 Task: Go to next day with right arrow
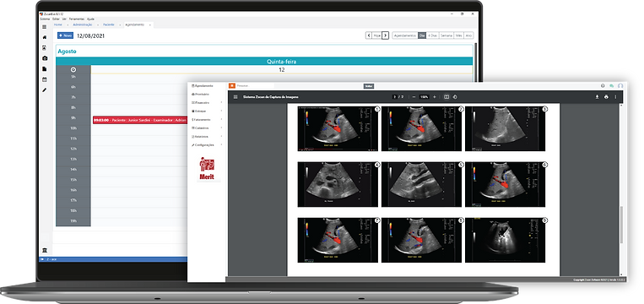[x=385, y=35]
